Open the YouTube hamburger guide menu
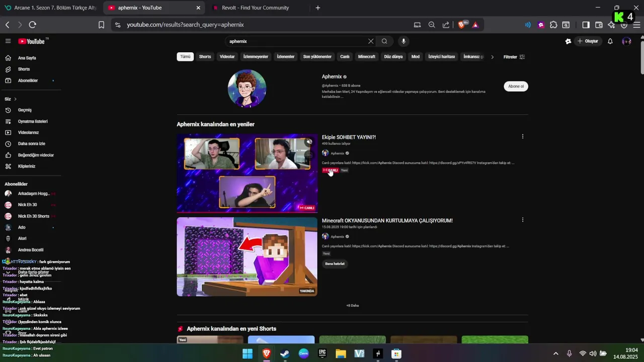This screenshot has width=644, height=362. coord(8,41)
